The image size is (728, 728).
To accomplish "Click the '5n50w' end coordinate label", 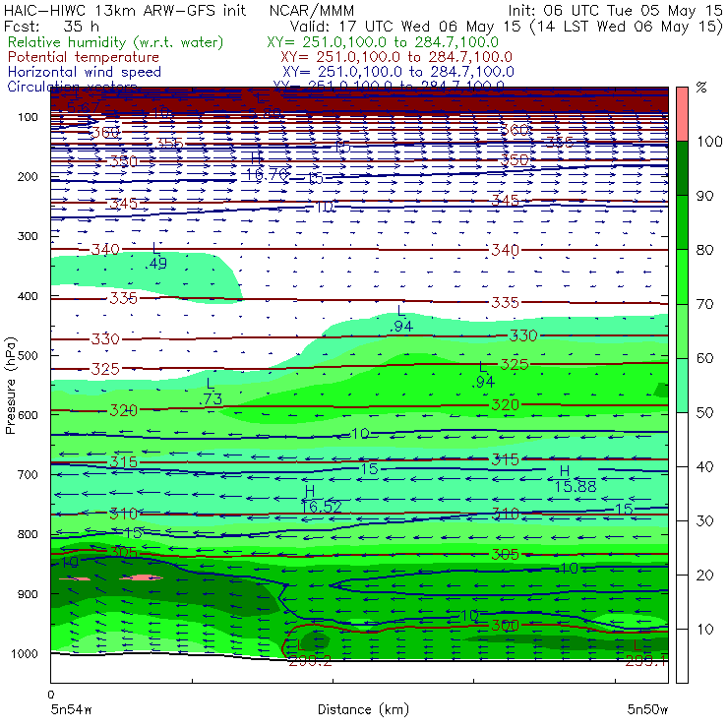I will coord(647,709).
